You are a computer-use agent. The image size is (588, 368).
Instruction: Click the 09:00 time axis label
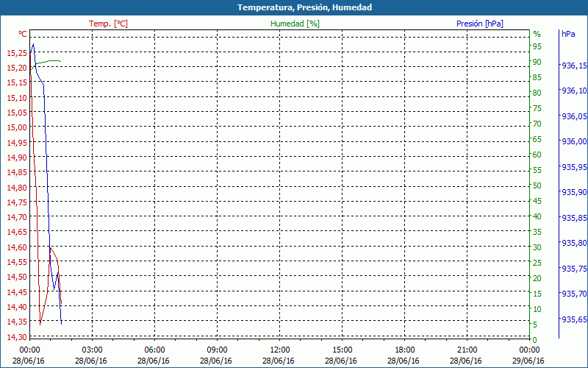click(x=217, y=350)
